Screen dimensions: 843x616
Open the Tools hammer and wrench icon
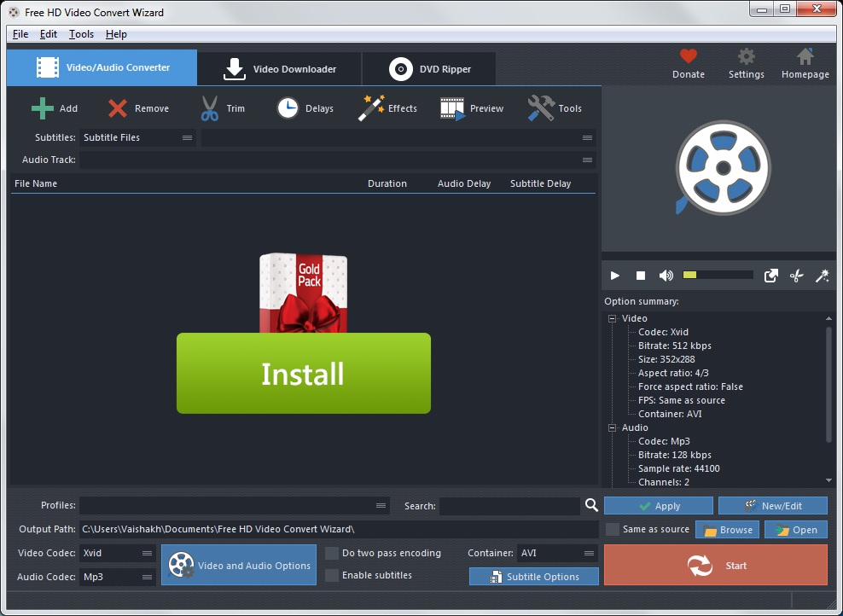point(540,108)
